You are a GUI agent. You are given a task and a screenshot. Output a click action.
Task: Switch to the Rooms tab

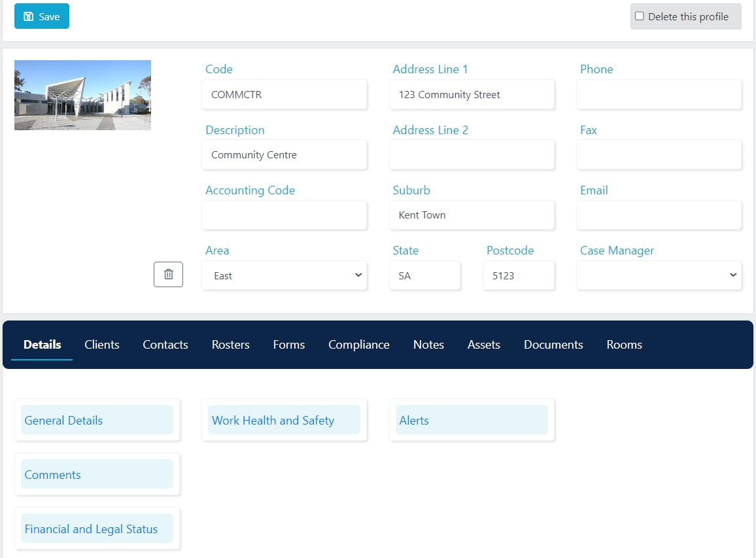pyautogui.click(x=624, y=345)
